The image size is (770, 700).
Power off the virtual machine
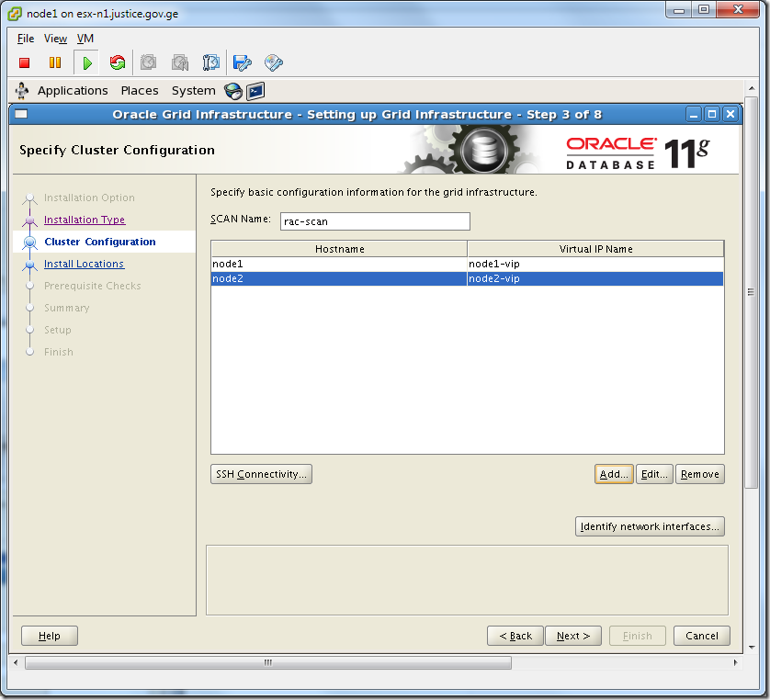[26, 62]
